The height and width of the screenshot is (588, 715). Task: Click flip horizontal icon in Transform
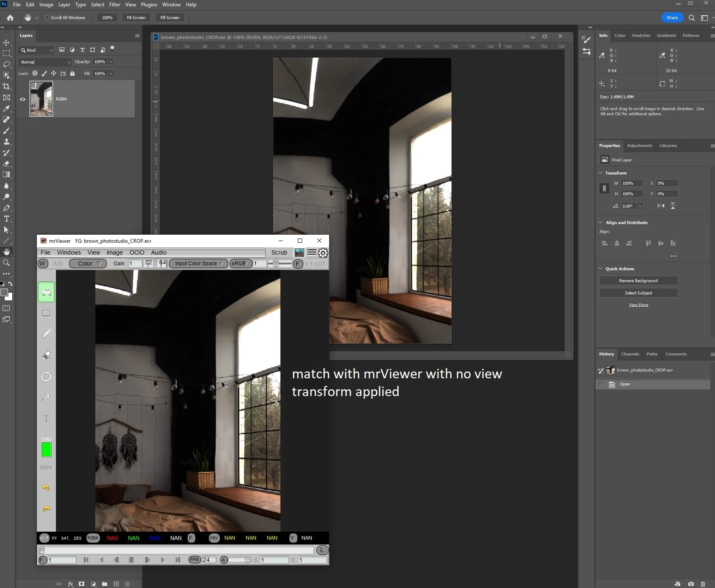pos(661,206)
